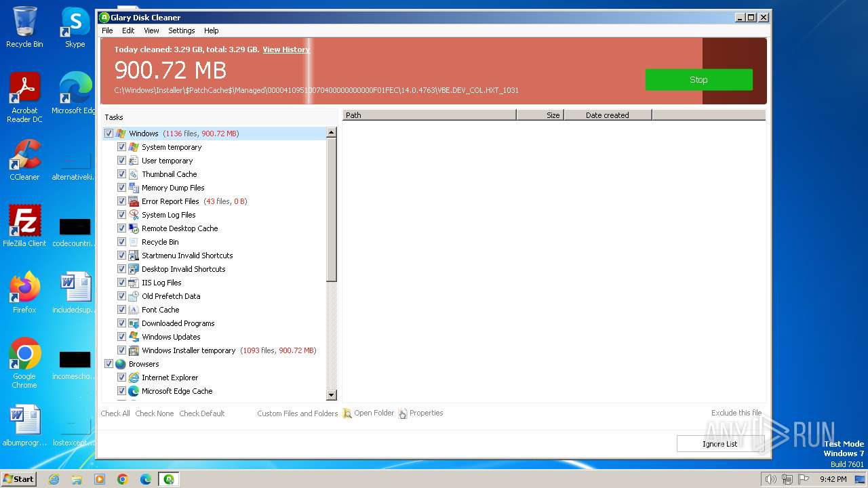Toggle Windows Updates checkbox
The width and height of the screenshot is (868, 488).
pyautogui.click(x=121, y=337)
